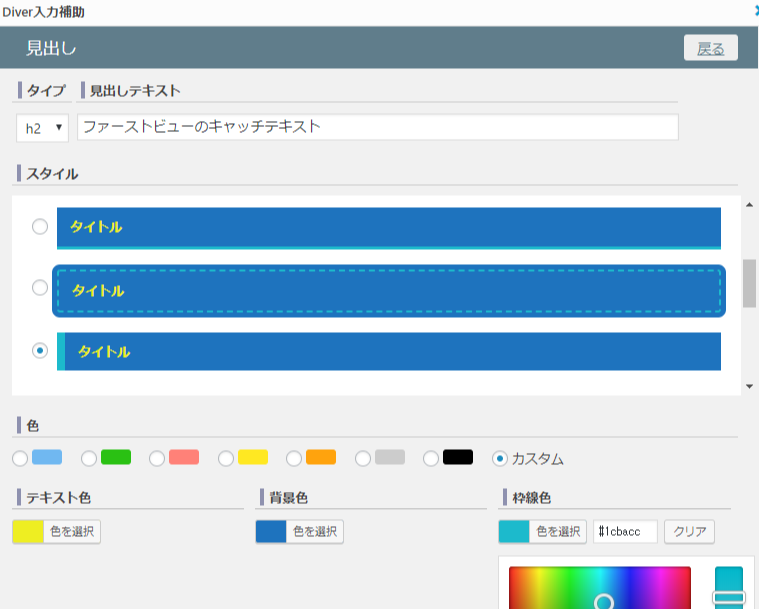Viewport: 759px width, 609px height.
Task: Choose the pink color preset
Action: (157, 458)
